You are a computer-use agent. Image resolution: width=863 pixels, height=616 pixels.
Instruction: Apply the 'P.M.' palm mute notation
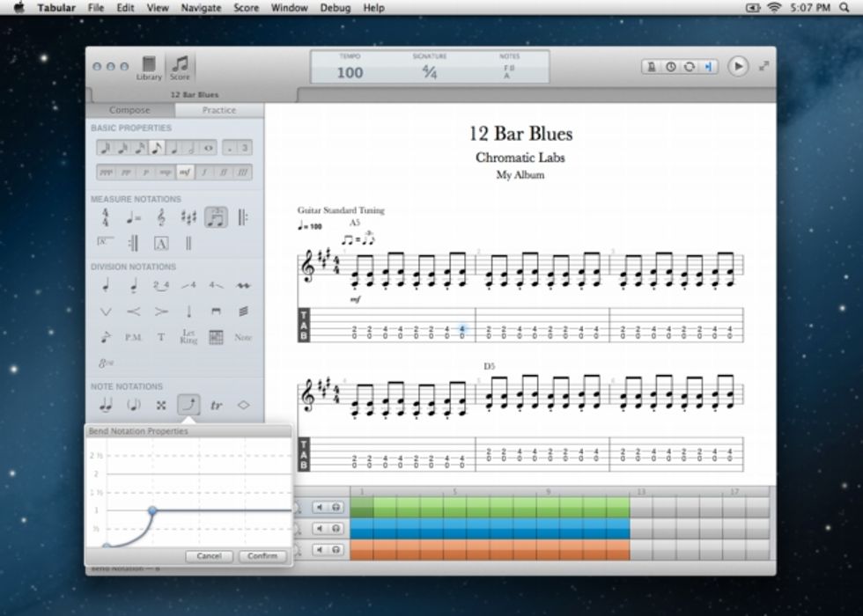133,337
